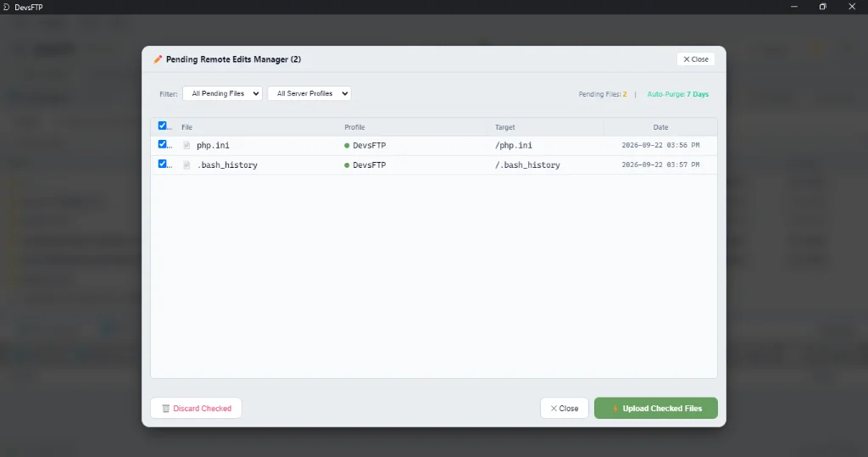868x457 pixels.
Task: Sort by the Target column header
Action: click(x=505, y=127)
